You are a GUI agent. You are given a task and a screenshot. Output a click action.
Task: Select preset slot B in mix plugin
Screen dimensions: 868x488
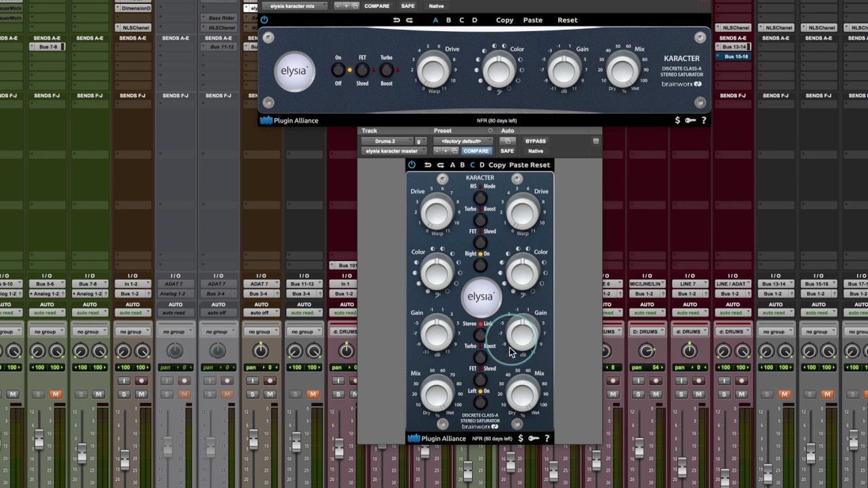coord(448,20)
